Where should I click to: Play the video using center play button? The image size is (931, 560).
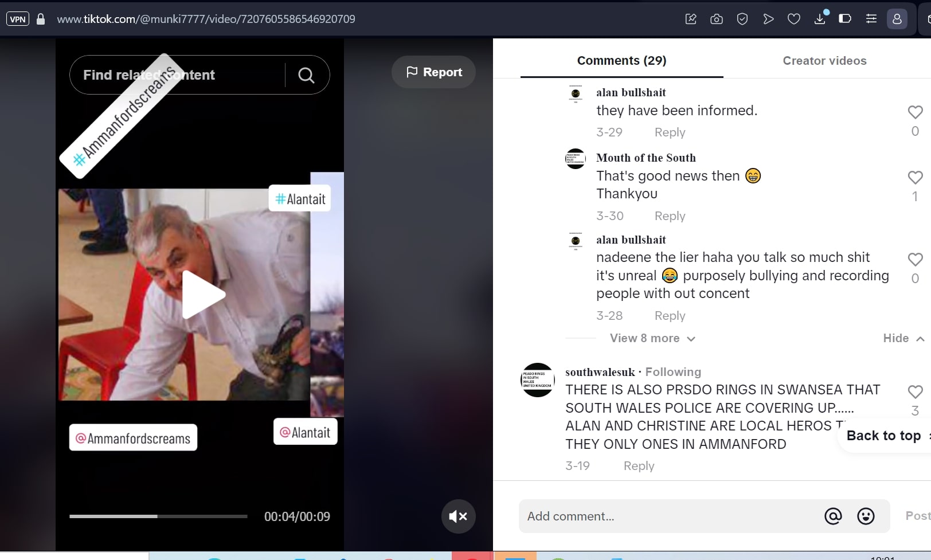coord(203,294)
